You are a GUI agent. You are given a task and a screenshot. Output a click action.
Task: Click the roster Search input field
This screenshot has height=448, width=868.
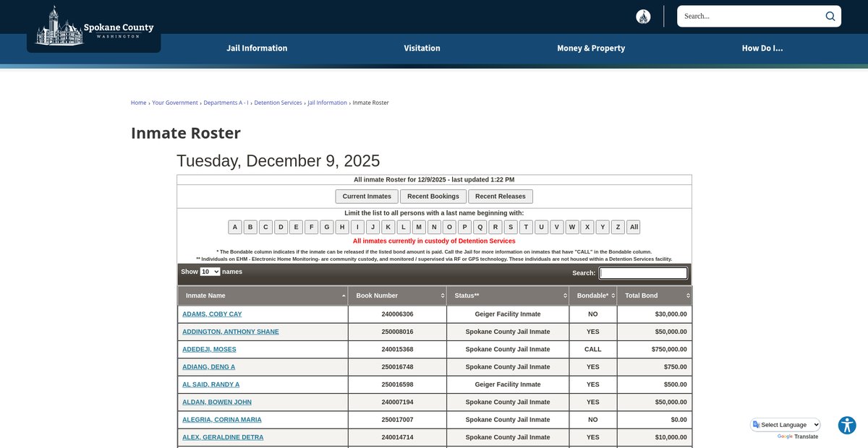643,273
